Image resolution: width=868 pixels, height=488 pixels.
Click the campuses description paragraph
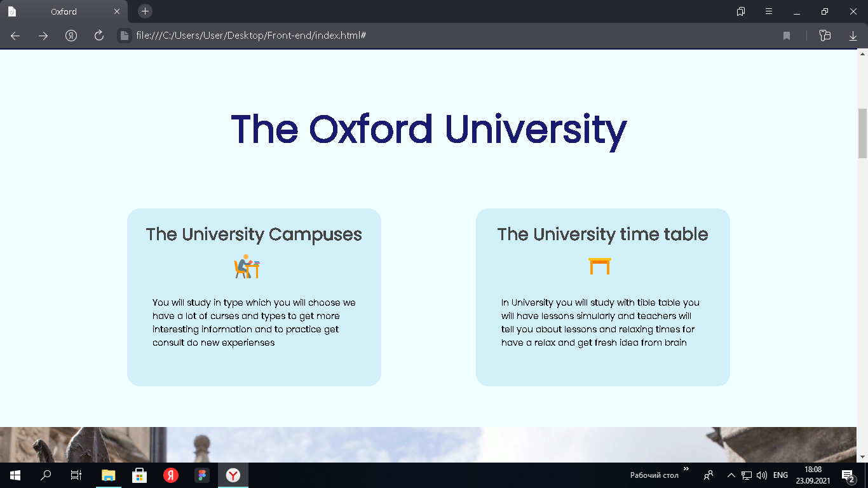click(x=254, y=323)
